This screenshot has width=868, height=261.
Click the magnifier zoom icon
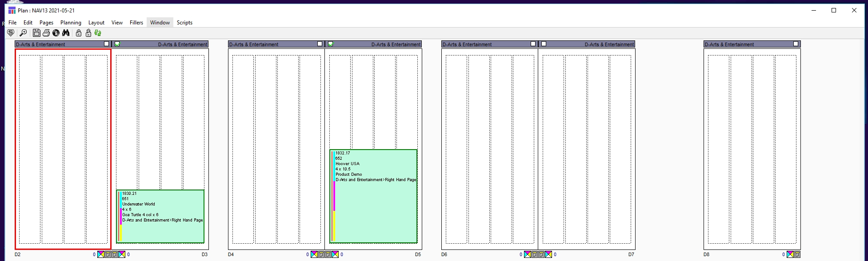[23, 33]
